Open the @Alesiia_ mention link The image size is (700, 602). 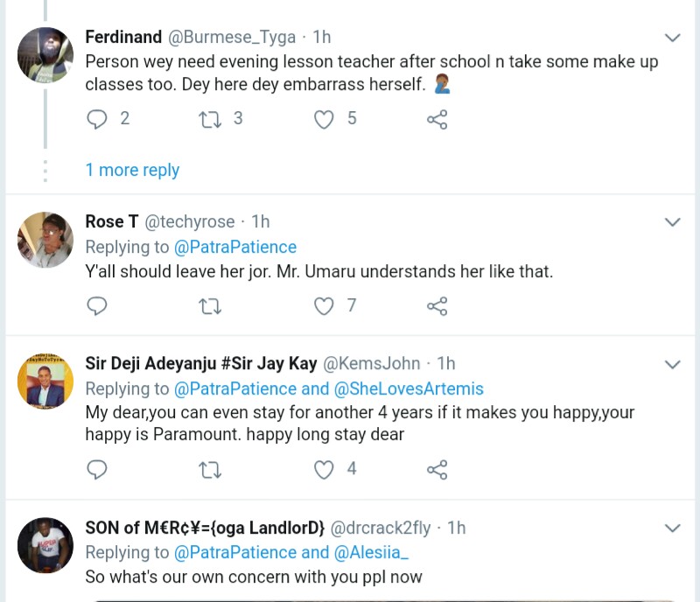coord(371,552)
